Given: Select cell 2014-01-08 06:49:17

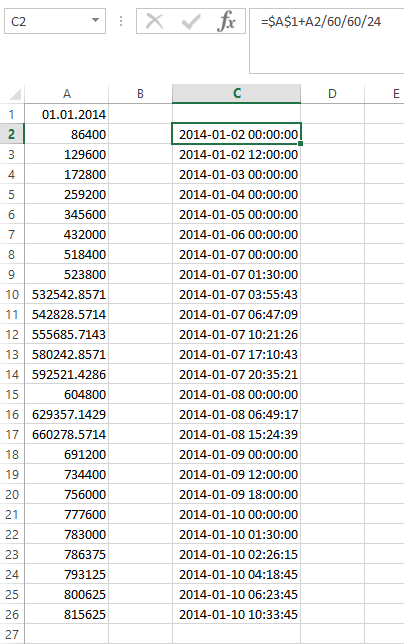Looking at the screenshot, I should coord(236,414).
